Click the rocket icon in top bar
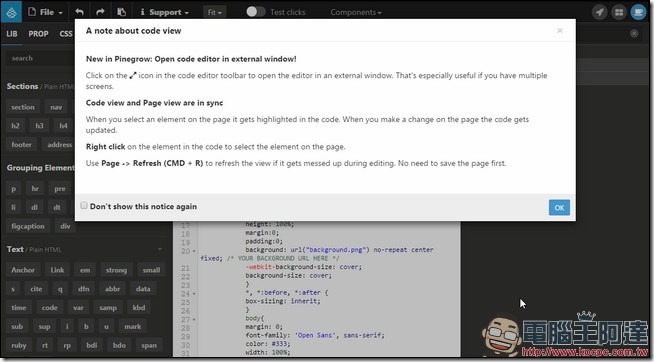The image size is (654, 362). point(599,12)
